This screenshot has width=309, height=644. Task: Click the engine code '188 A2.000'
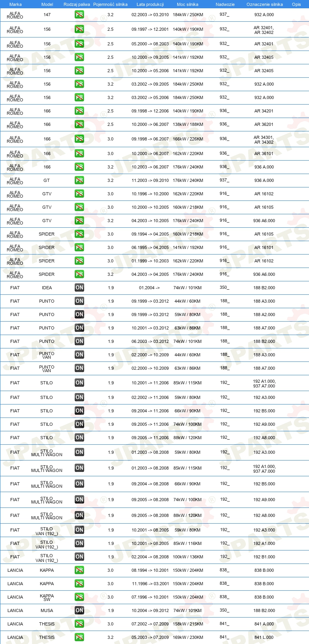(264, 315)
